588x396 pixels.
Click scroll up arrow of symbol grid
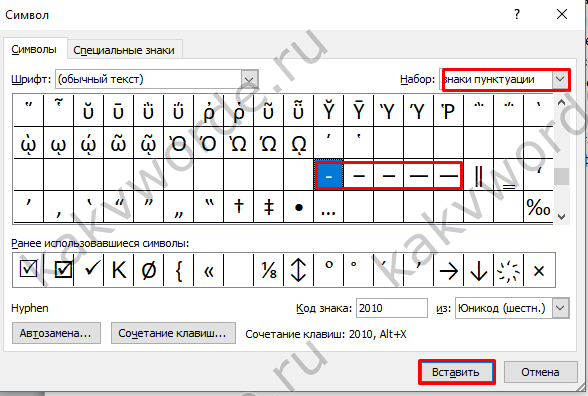tap(561, 103)
